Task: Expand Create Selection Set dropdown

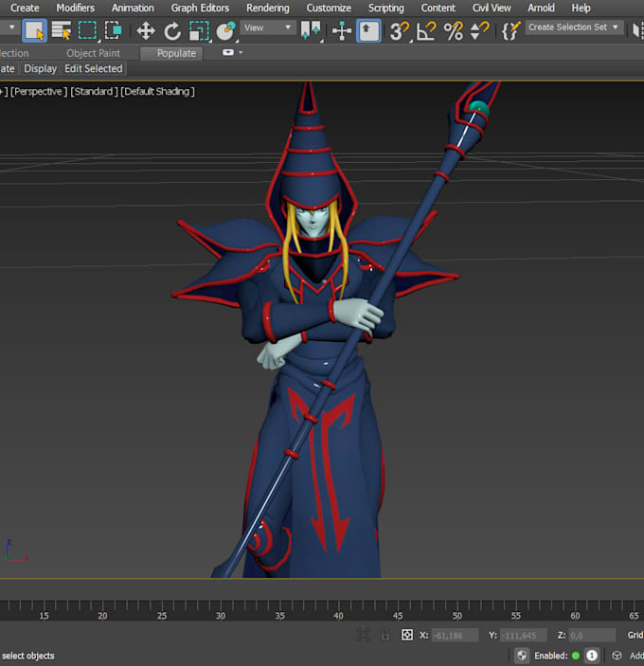Action: pyautogui.click(x=574, y=27)
